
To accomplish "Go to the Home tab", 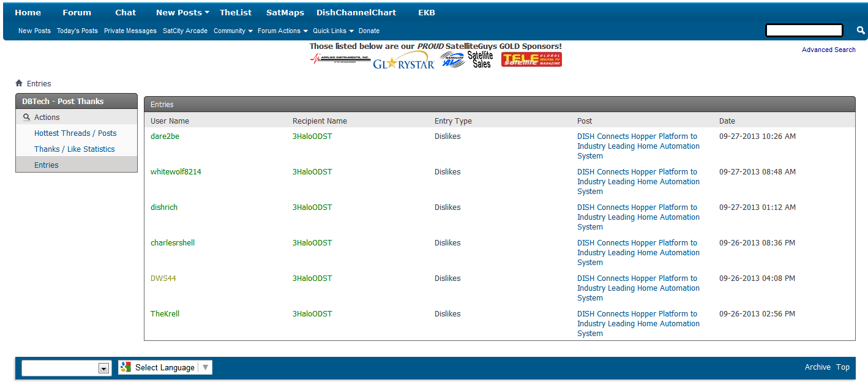I will [28, 12].
